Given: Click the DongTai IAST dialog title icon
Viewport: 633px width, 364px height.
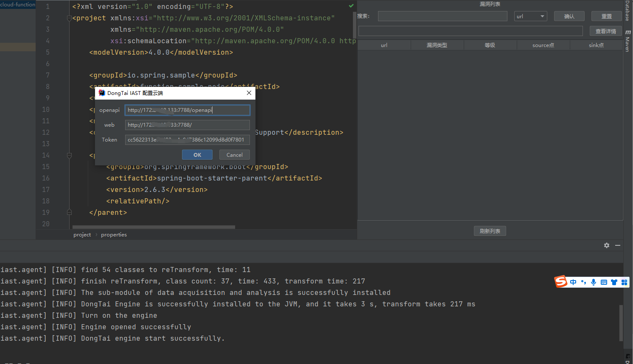Looking at the screenshot, I should point(102,93).
